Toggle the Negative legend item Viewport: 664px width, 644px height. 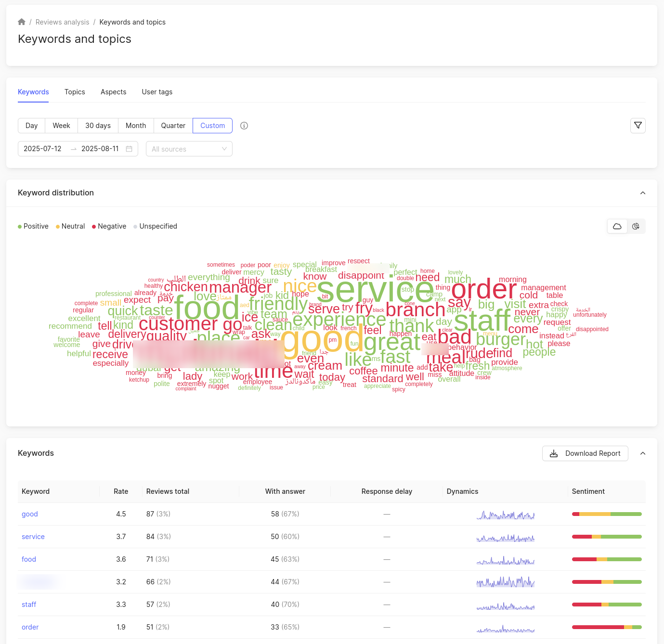click(x=109, y=226)
